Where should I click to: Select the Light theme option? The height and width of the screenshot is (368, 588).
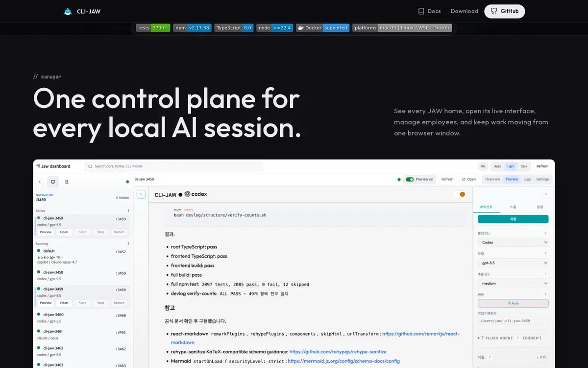[511, 166]
